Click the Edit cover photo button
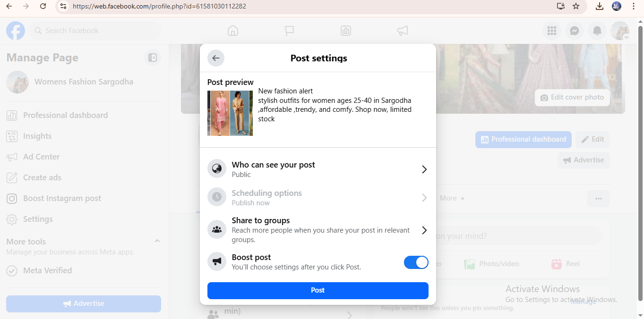 coord(572,98)
